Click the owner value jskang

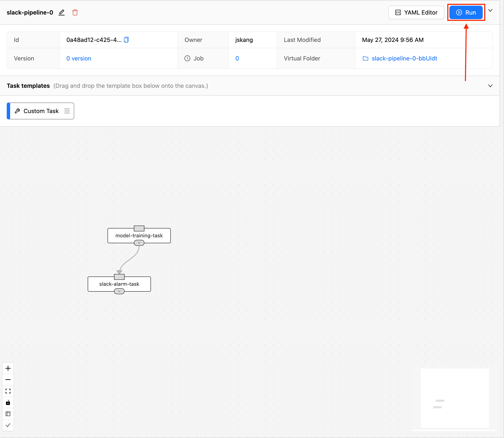click(244, 40)
